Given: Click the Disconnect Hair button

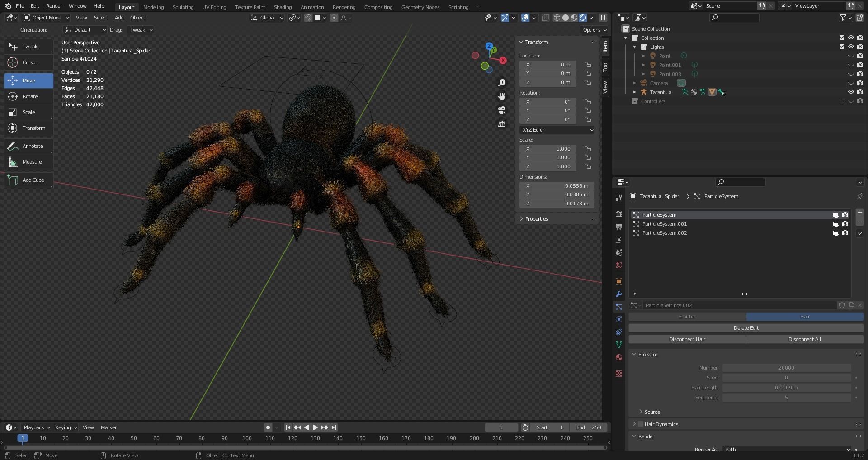Looking at the screenshot, I should click(x=687, y=339).
